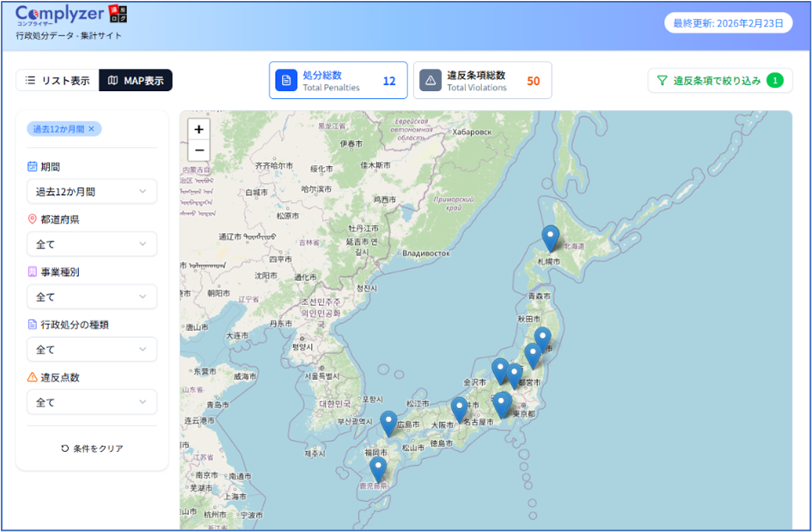Click the map marker on Sapporo
Viewport: 812px width, 532px height.
point(551,237)
